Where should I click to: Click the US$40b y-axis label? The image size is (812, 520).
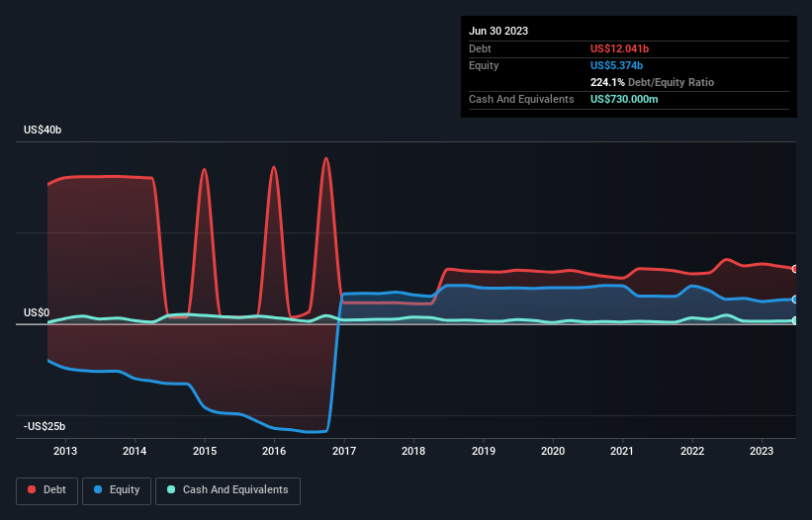click(x=43, y=130)
